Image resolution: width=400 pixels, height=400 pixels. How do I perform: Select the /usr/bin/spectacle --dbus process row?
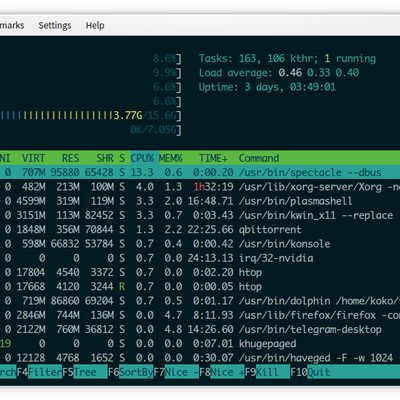tap(200, 172)
